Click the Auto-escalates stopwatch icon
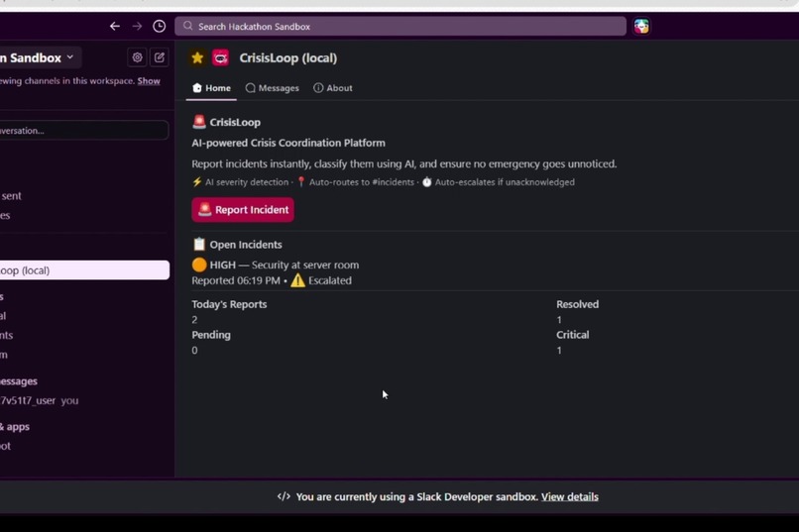 (x=426, y=182)
